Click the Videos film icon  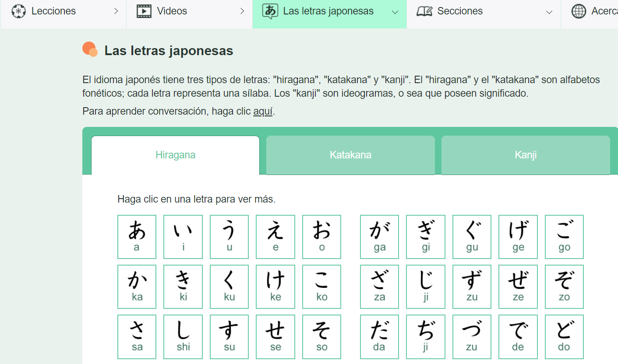pos(144,11)
